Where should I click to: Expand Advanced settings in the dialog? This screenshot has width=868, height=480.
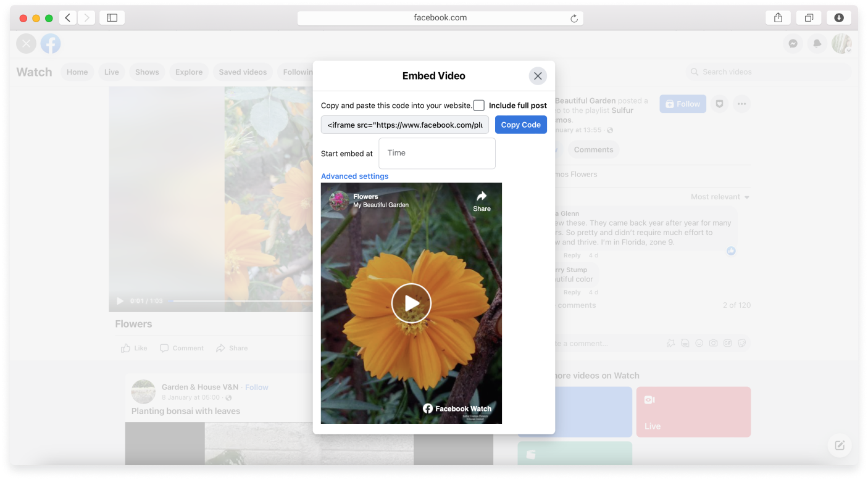[x=354, y=176]
